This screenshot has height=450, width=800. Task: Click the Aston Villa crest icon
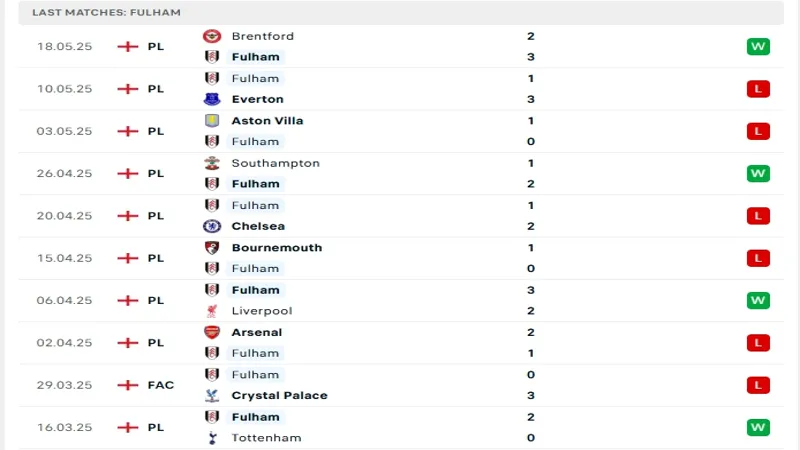pos(212,120)
